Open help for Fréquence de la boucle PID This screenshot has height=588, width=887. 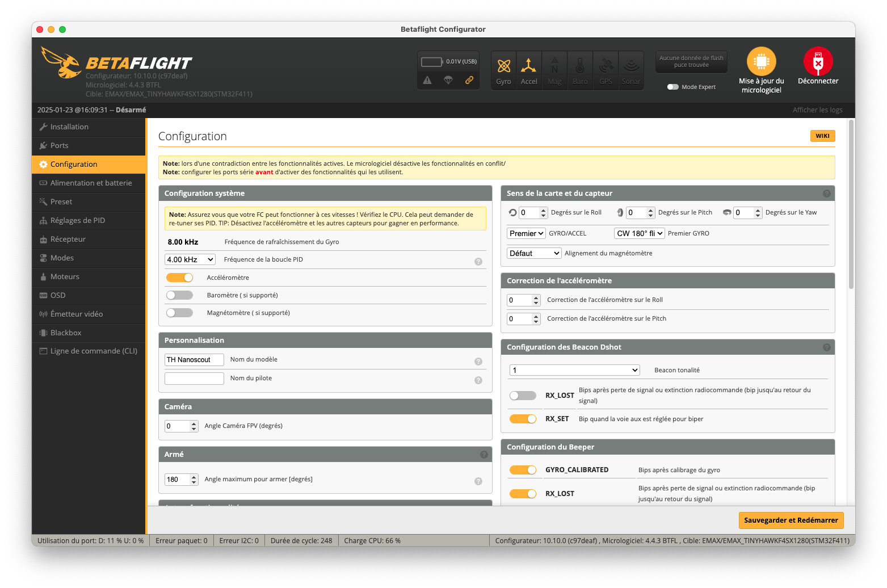click(x=478, y=262)
